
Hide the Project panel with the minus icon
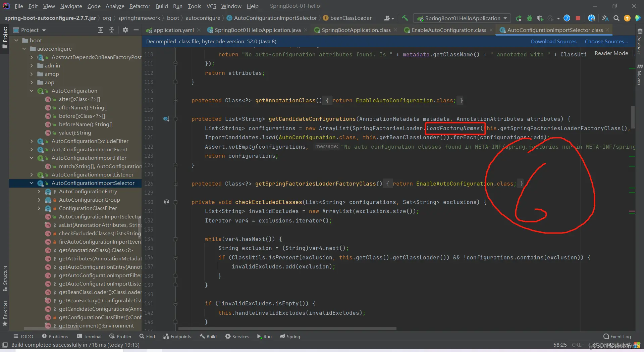pyautogui.click(x=136, y=30)
